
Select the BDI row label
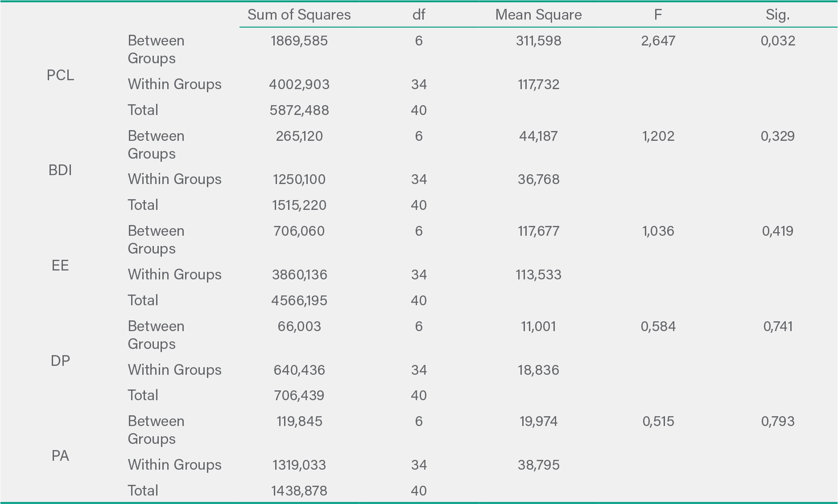(x=60, y=170)
